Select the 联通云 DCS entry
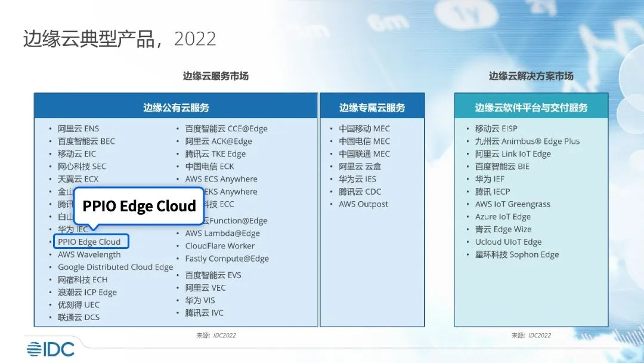The height and width of the screenshot is (363, 644). pos(79,318)
